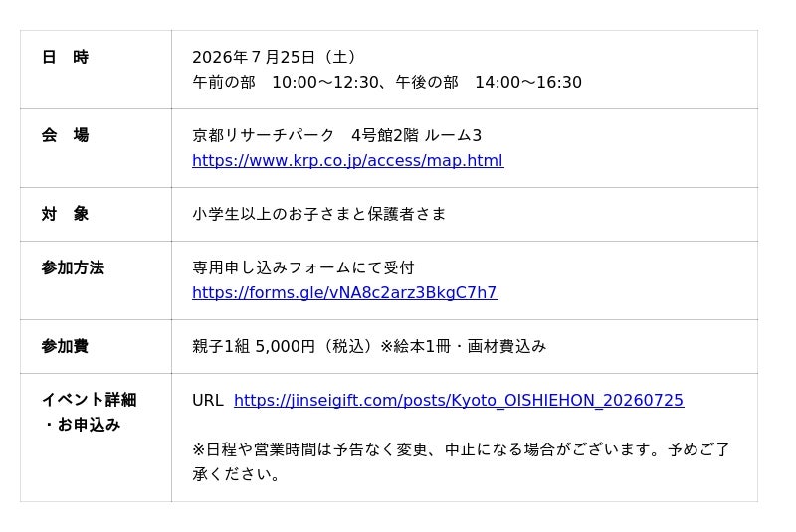Click the notice beginning ※日程や営業時間は予告なく変更

coord(461,462)
